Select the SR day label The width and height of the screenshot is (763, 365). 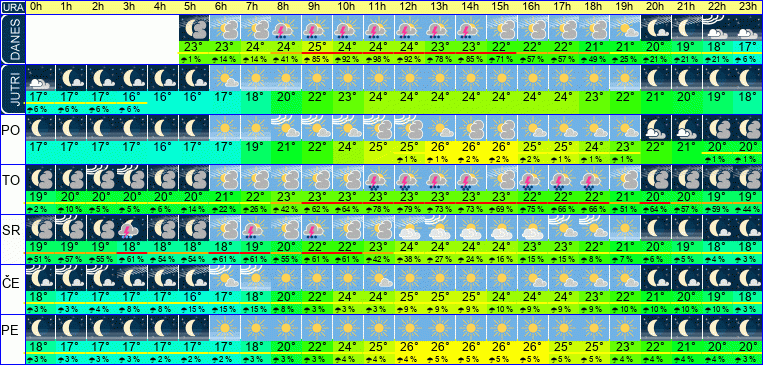click(12, 231)
